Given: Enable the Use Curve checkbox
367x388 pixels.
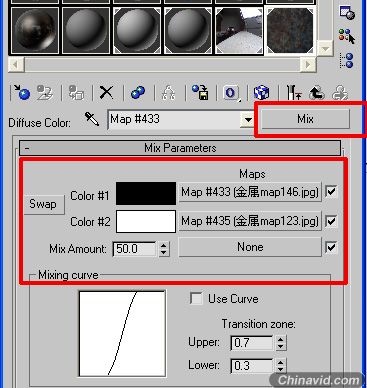Looking at the screenshot, I should [x=196, y=298].
